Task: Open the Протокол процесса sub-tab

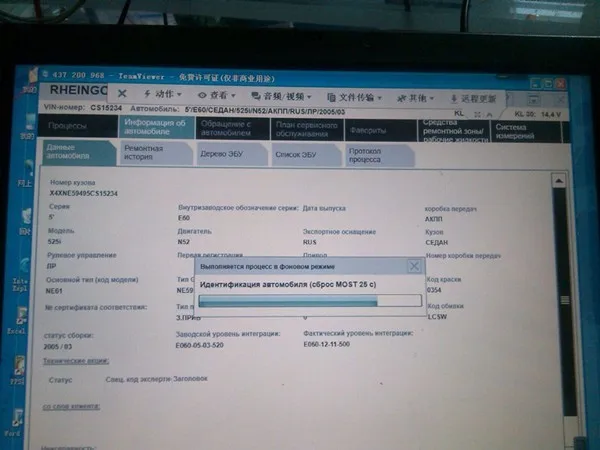Action: coord(380,155)
